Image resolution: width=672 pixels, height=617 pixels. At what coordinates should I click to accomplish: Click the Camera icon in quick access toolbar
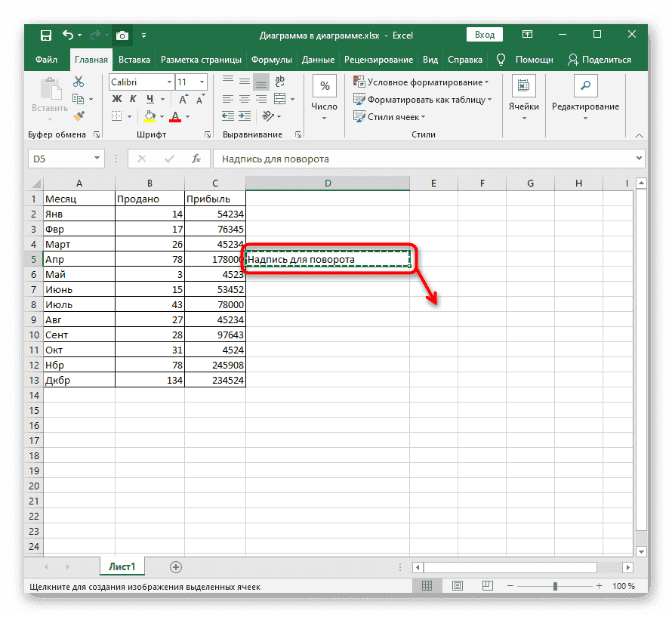[122, 35]
